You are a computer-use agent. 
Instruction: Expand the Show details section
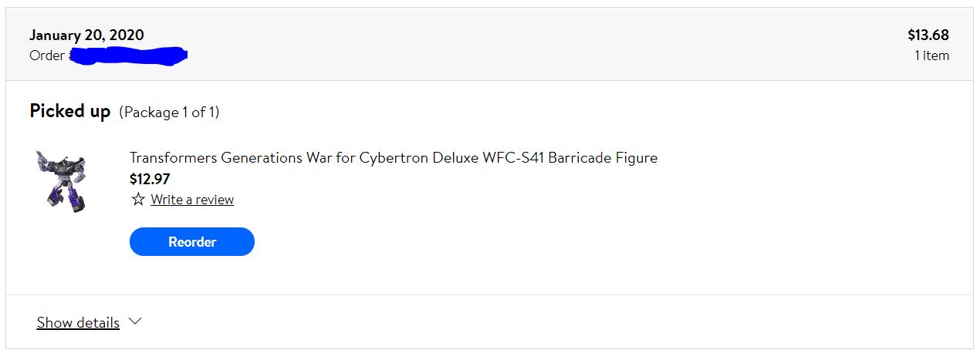[x=90, y=322]
